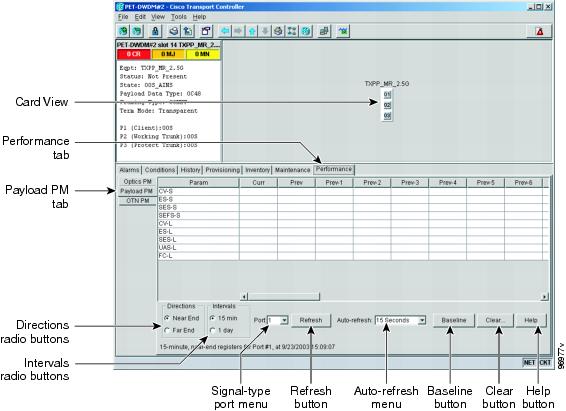Screen dimensions: 566x411
Task: Click the first globe toolbar icon
Action: click(123, 31)
